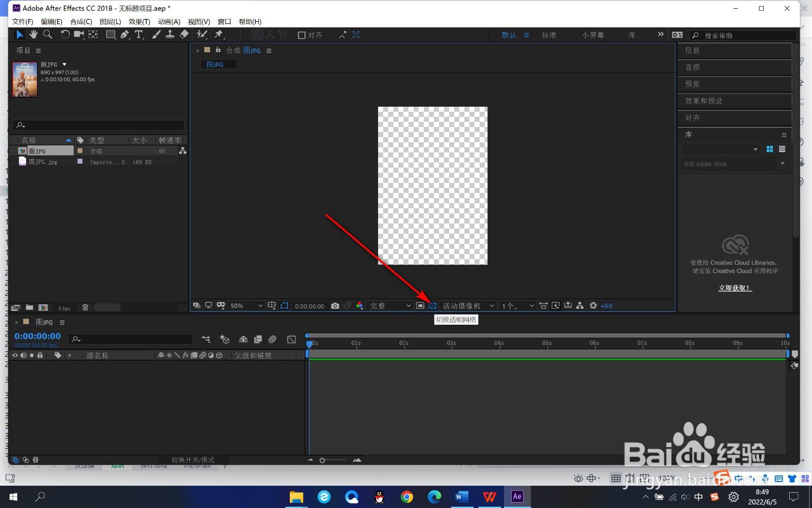
Task: Toggle the transparency grid button
Action: 432,306
